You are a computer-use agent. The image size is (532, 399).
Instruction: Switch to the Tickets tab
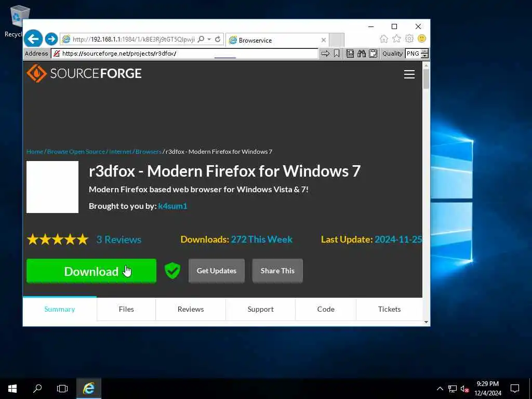pos(390,309)
